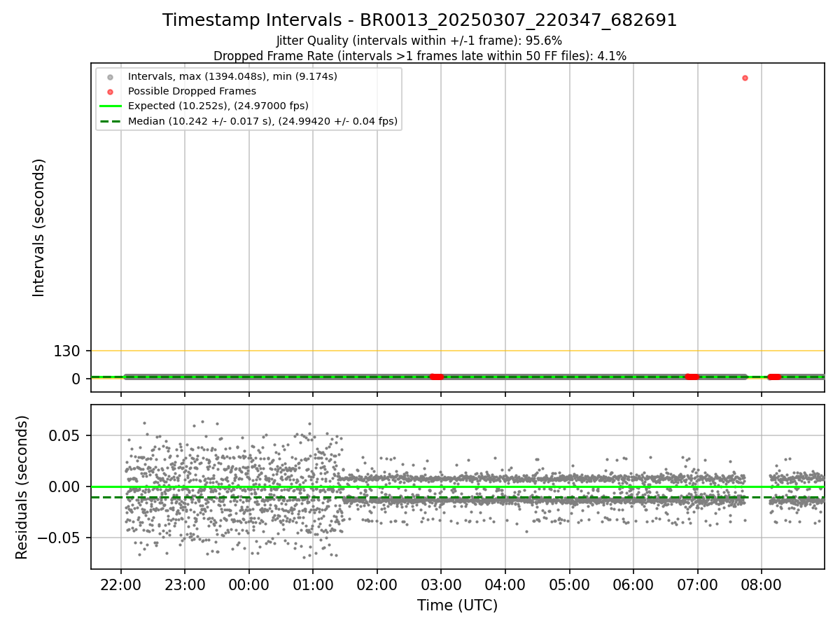The width and height of the screenshot is (840, 630).
Task: Click the 02:00 time tick label
Action: coord(377,584)
